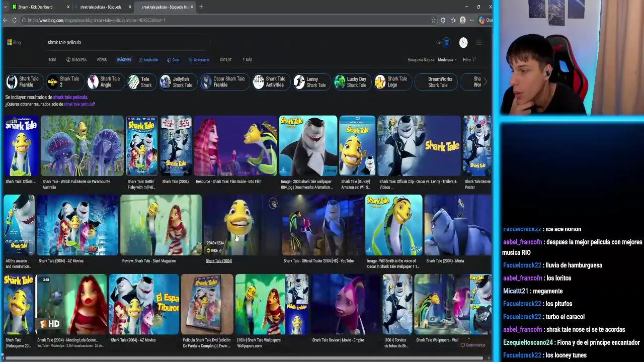Open the Comentarios feedback button
This screenshot has height=362, width=644.
[x=473, y=345]
